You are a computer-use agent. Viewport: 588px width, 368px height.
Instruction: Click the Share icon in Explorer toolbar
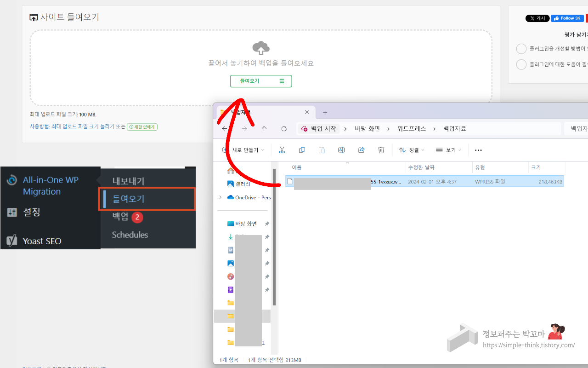pyautogui.click(x=361, y=150)
